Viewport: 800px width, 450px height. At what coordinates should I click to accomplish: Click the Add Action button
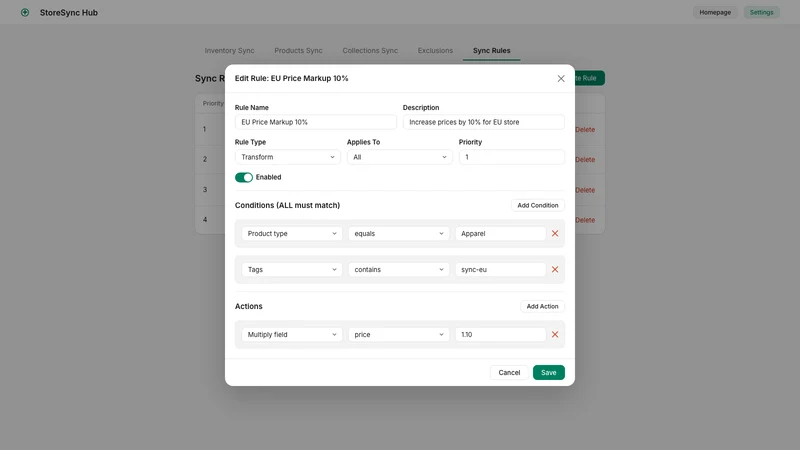[542, 306]
